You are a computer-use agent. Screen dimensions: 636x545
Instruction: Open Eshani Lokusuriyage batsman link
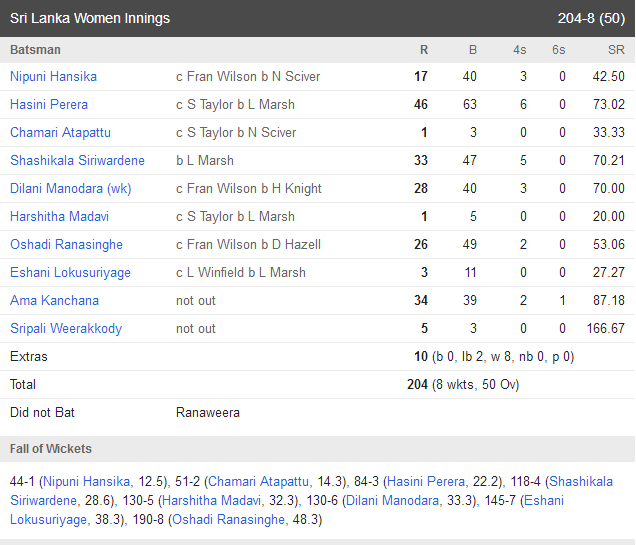pyautogui.click(x=70, y=272)
